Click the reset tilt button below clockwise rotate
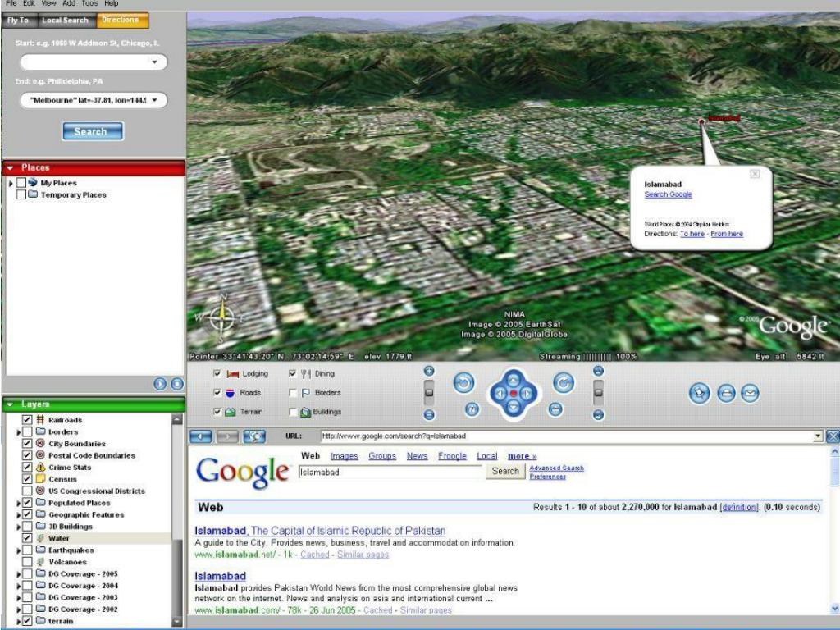This screenshot has width=840, height=630. tap(555, 409)
